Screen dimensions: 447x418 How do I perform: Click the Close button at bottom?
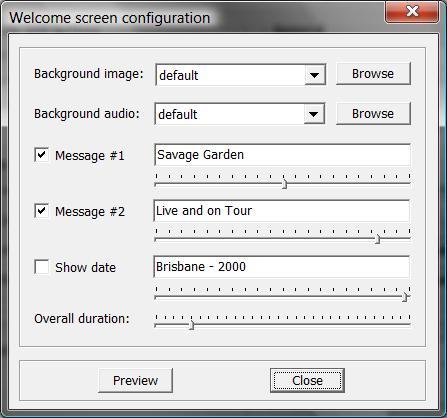307,380
